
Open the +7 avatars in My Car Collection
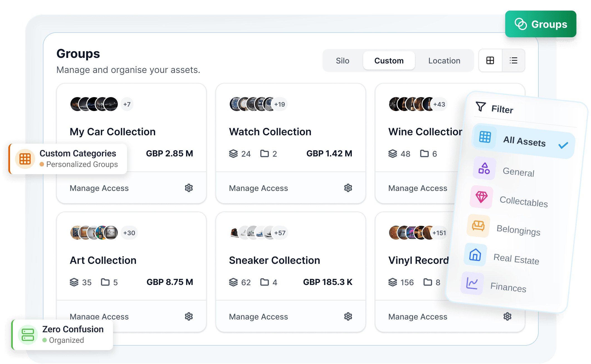[x=127, y=104]
